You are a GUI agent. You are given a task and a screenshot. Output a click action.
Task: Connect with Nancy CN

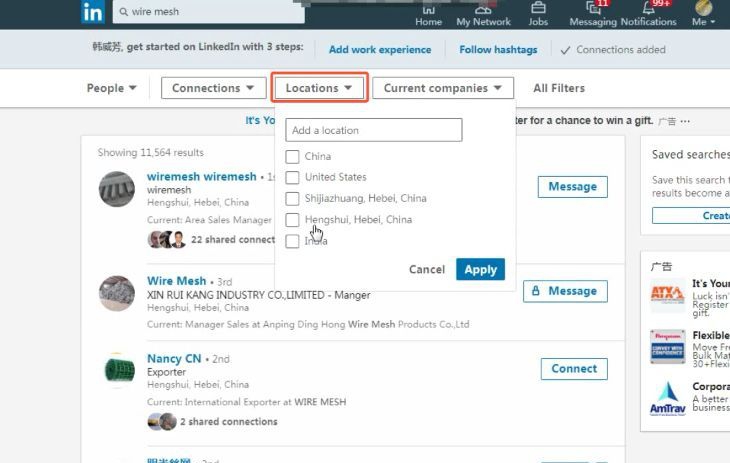point(574,369)
